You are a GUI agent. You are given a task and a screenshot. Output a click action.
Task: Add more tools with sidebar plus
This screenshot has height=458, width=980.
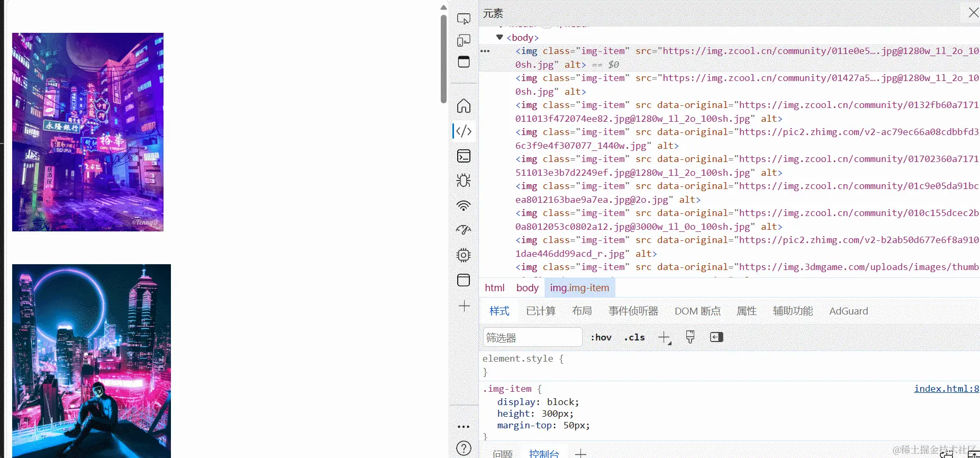pyautogui.click(x=464, y=306)
